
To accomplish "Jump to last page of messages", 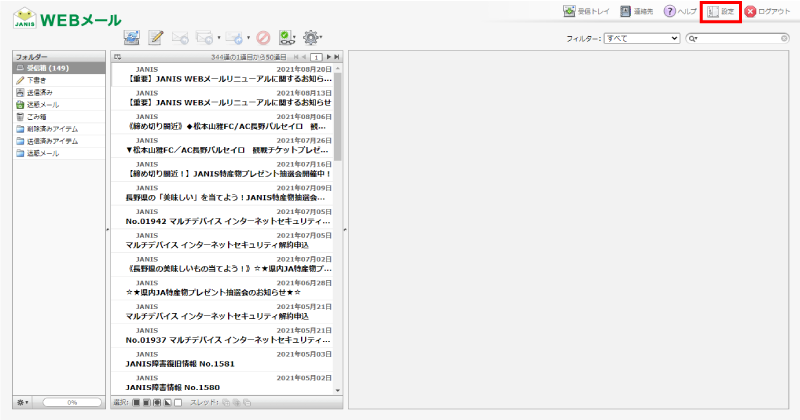I will click(338, 57).
